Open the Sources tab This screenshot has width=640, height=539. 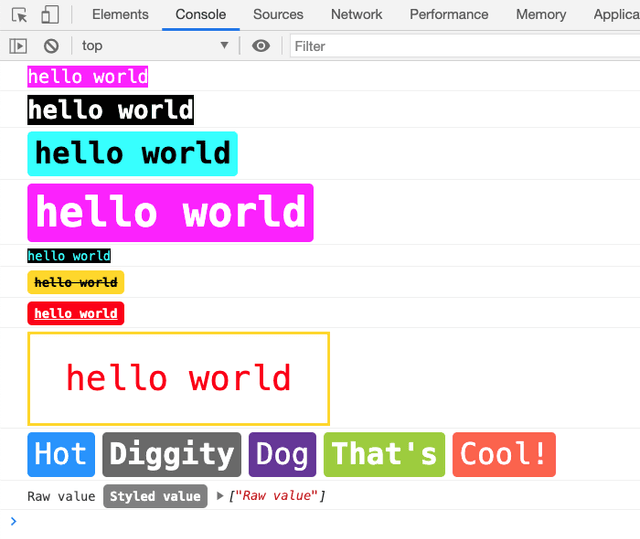(278, 15)
